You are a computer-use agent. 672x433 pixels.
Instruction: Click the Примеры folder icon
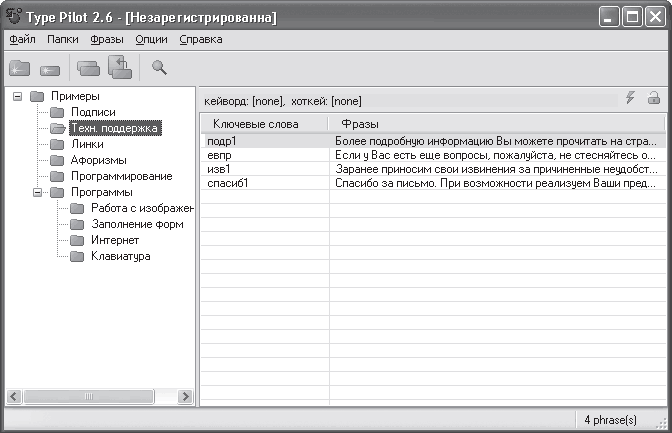point(37,96)
